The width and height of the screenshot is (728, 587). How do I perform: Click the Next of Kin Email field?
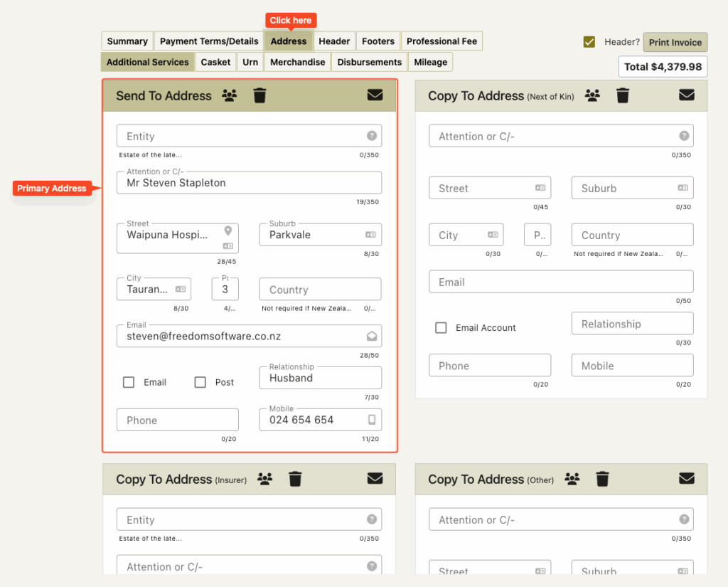(561, 282)
